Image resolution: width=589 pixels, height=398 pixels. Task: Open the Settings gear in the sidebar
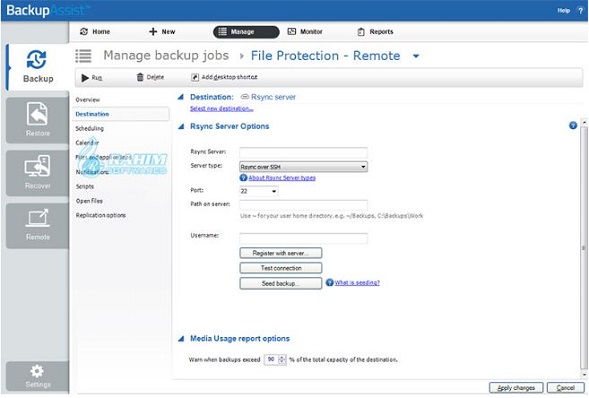37,376
